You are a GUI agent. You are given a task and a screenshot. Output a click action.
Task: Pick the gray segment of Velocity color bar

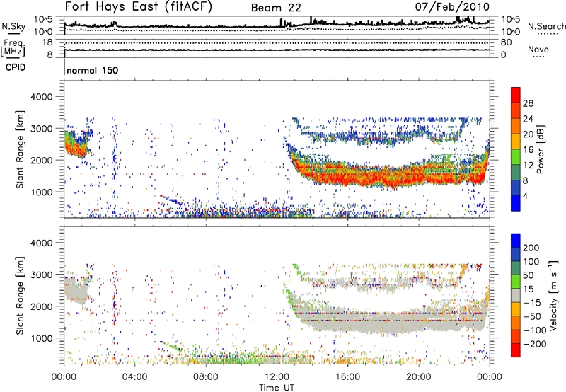(516, 295)
